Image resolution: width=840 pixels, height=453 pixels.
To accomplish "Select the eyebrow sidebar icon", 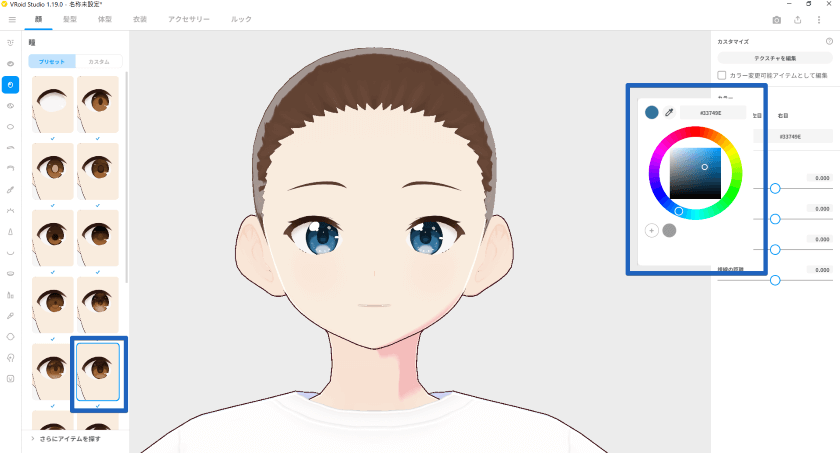I will click(x=10, y=148).
